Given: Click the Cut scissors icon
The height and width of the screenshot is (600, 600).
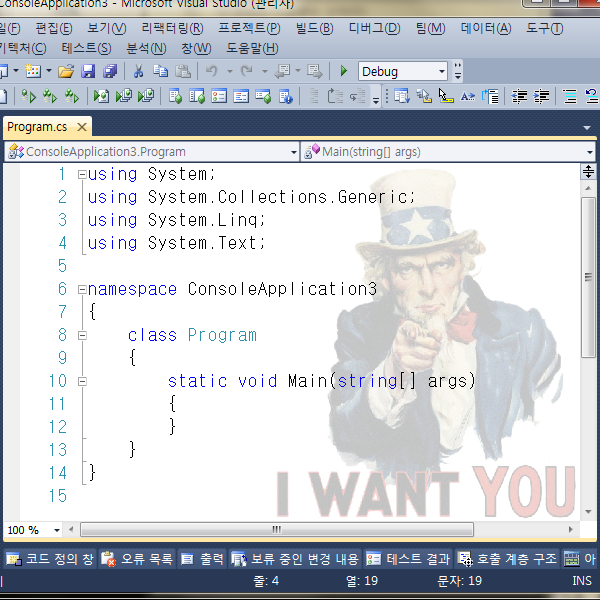Looking at the screenshot, I should point(138,71).
